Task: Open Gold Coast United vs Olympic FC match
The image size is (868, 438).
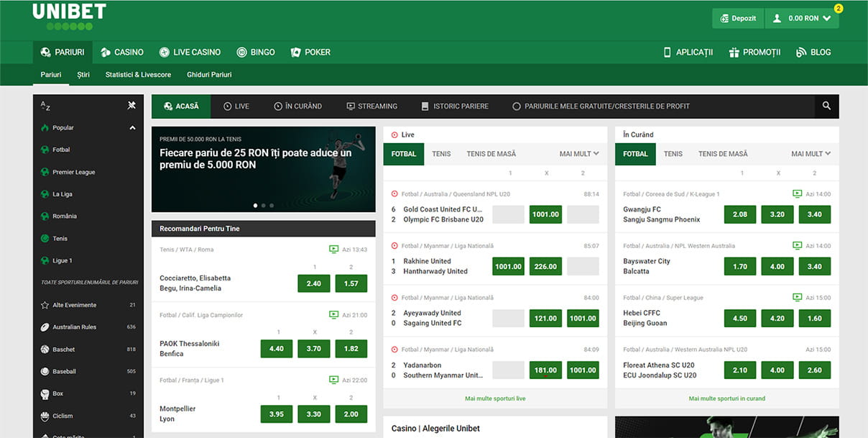Action: tap(443, 214)
